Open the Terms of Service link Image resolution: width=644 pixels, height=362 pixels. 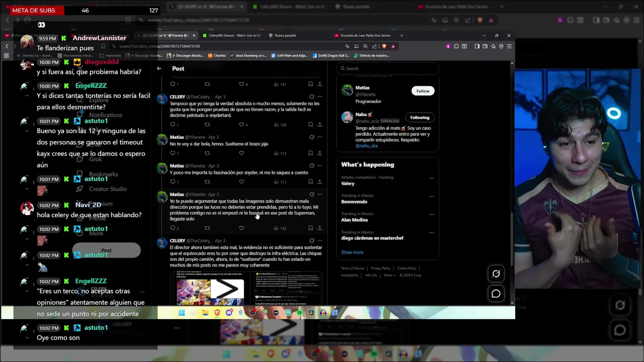(352, 268)
